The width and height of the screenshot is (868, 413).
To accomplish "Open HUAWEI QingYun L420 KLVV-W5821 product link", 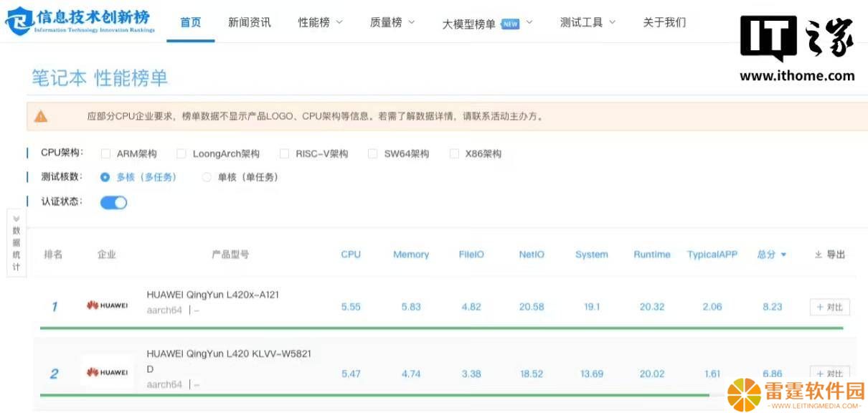I will coord(229,361).
